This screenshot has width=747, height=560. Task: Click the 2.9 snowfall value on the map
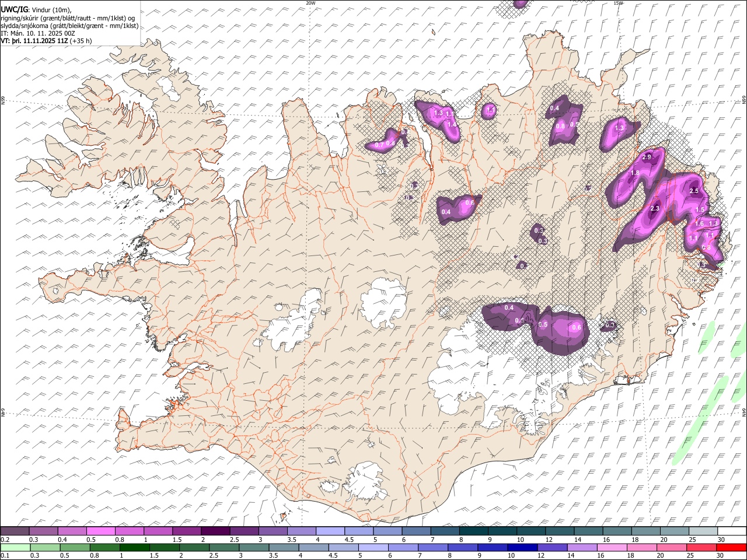647,157
